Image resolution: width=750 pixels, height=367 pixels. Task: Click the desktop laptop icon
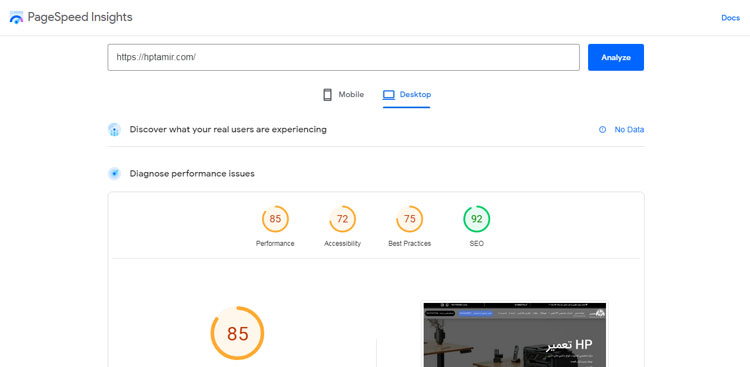(388, 95)
